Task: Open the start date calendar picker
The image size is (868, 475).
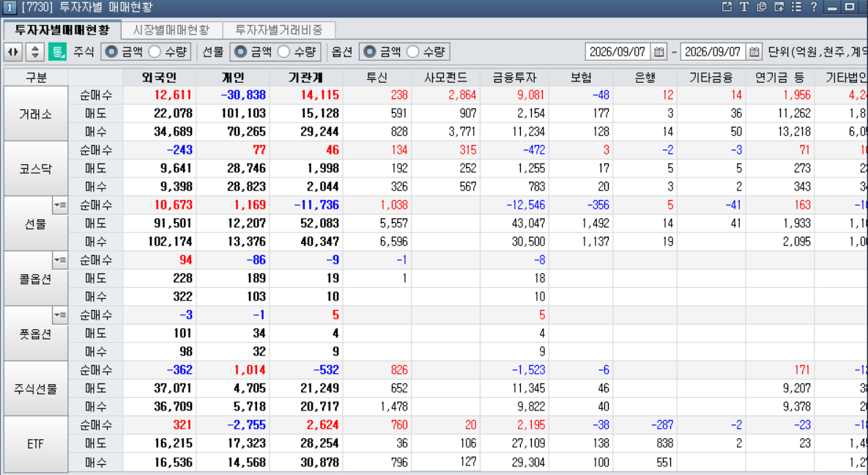Action: pos(659,52)
